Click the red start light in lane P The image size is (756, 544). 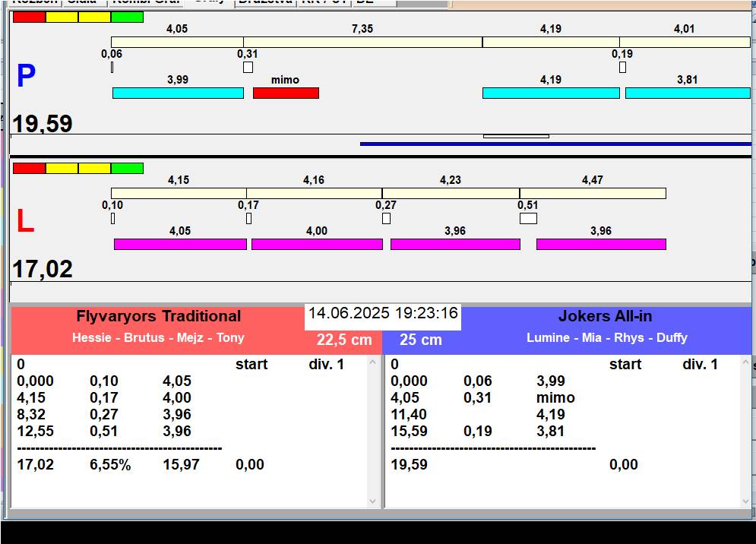click(29, 17)
